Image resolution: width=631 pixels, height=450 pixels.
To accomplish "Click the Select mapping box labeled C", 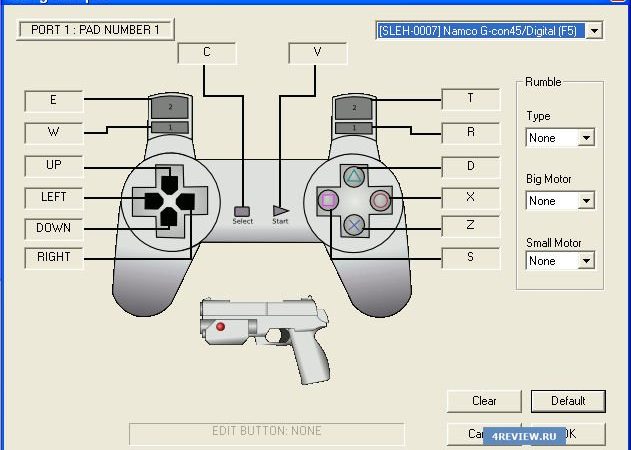I will click(x=206, y=53).
